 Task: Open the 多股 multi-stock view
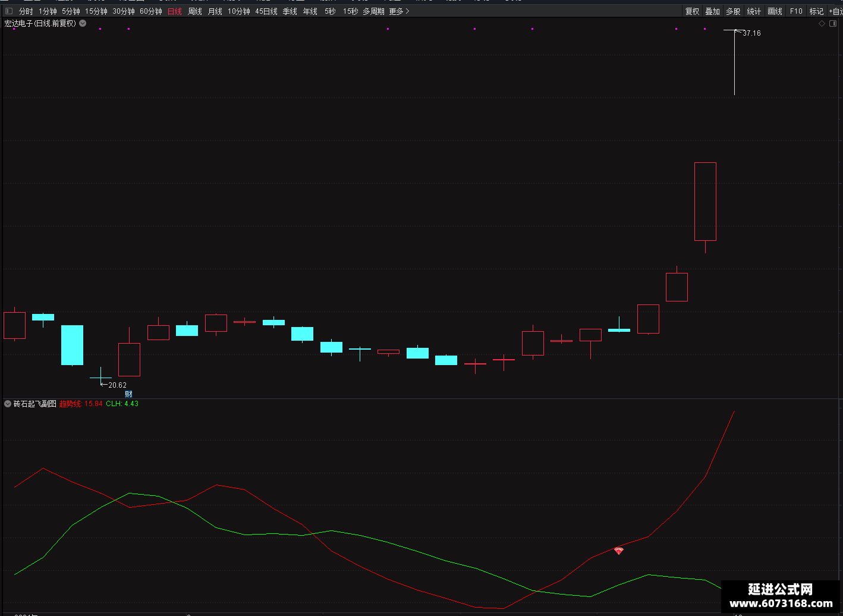[x=733, y=11]
